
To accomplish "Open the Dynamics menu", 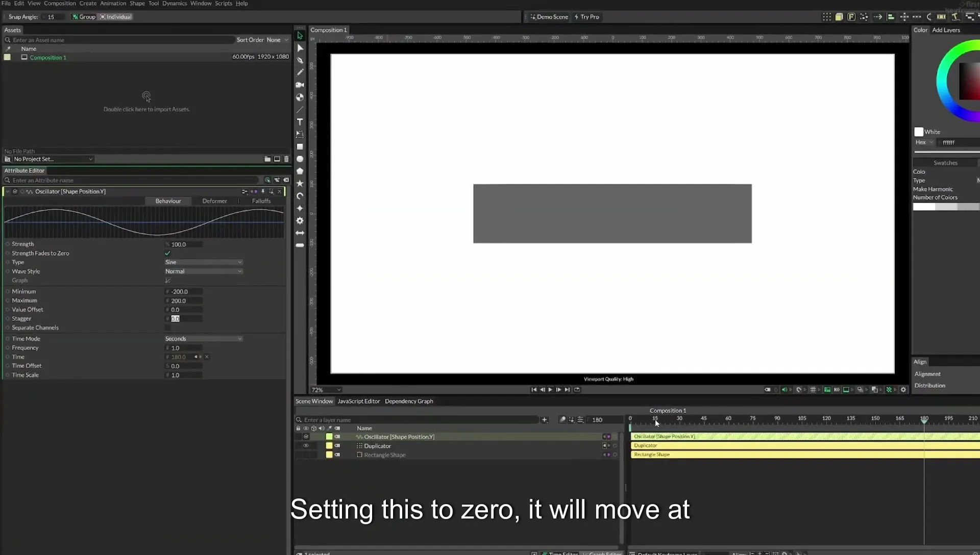I will (175, 4).
